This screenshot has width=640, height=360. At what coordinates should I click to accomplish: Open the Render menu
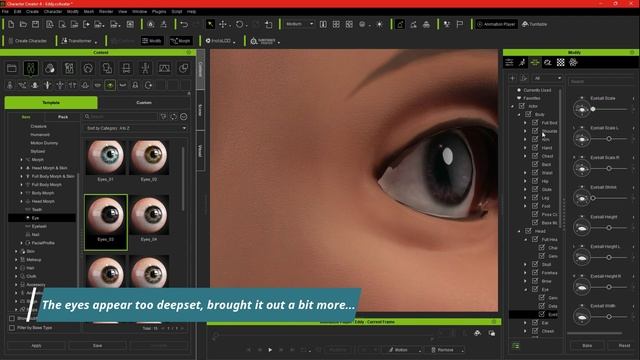tap(106, 12)
